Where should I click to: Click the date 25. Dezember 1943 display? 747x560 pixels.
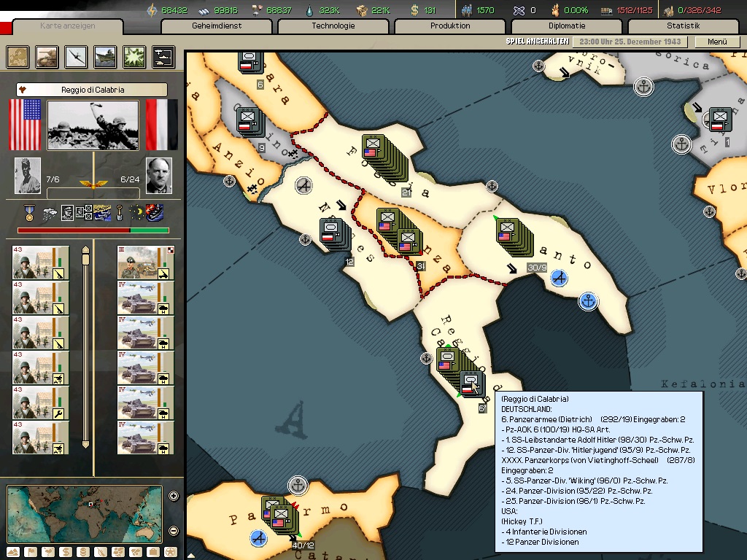630,42
